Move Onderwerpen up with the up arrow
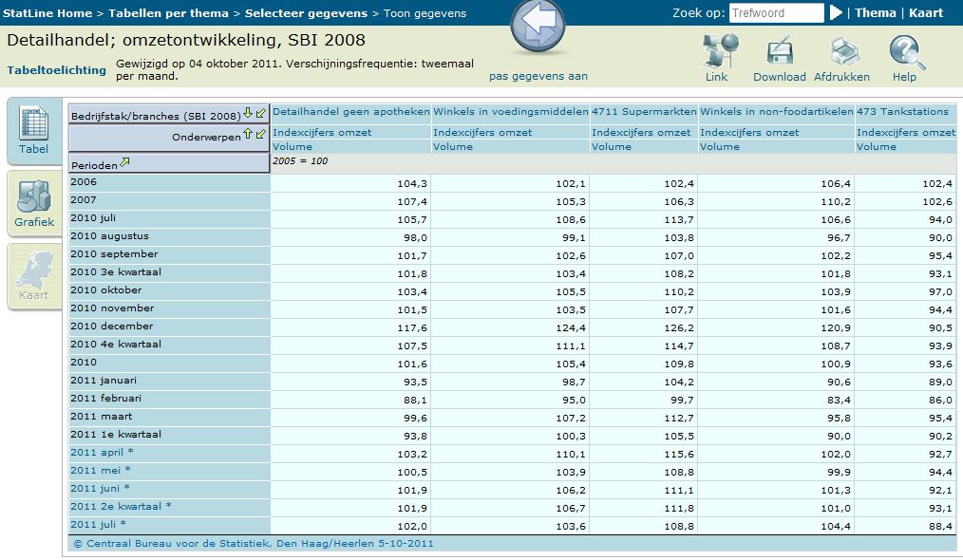Viewport: 963px width, 560px height. pyautogui.click(x=249, y=136)
